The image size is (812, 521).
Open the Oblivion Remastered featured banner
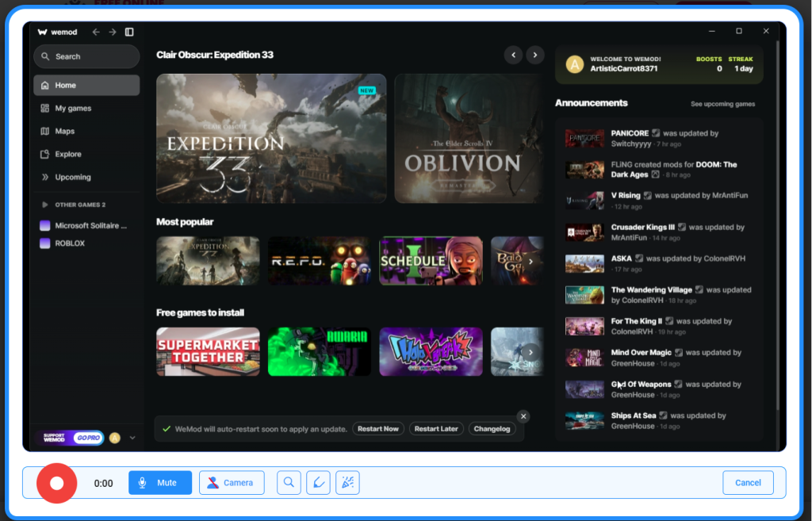click(469, 138)
